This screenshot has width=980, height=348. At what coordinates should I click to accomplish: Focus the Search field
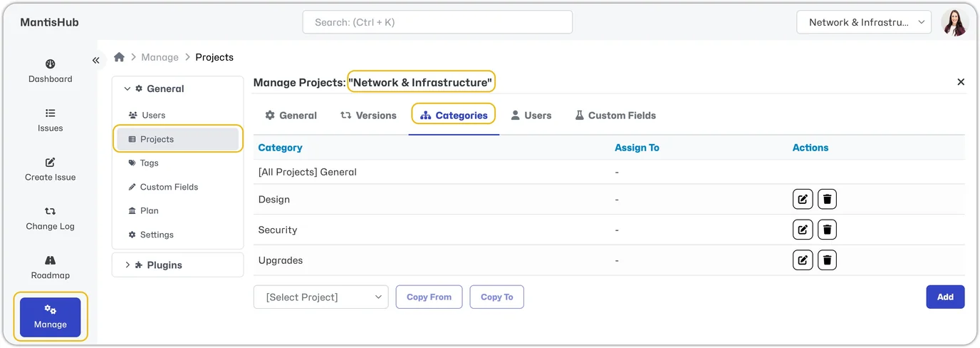(x=437, y=22)
